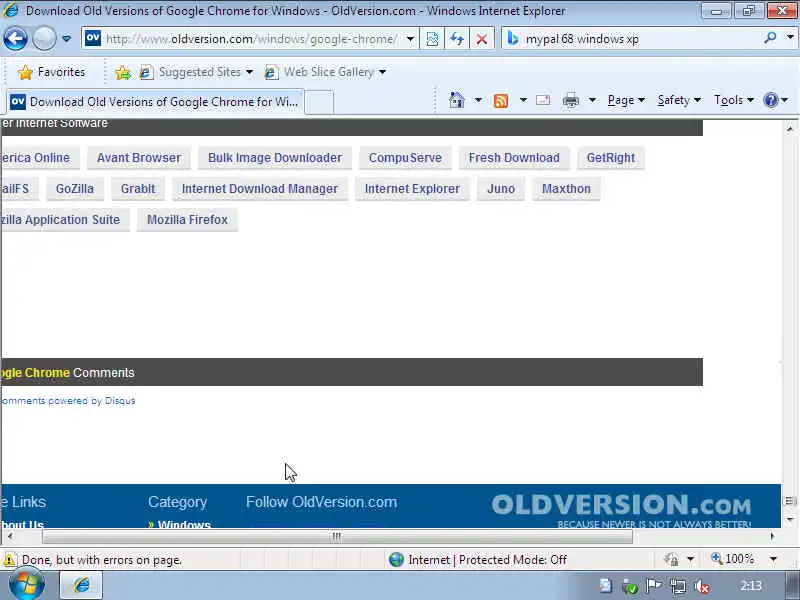800x600 pixels.
Task: Click the vertical scrollbar down arrow
Action: pyautogui.click(x=790, y=519)
